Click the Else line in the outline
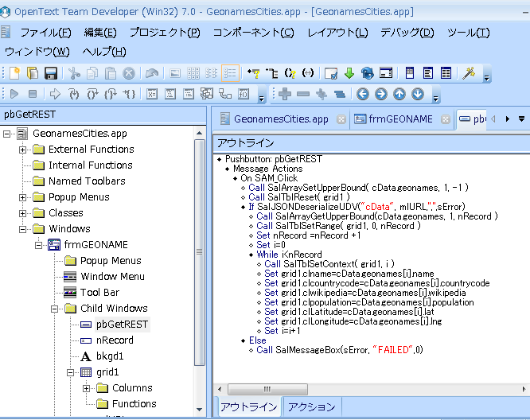530x420 pixels. (258, 340)
